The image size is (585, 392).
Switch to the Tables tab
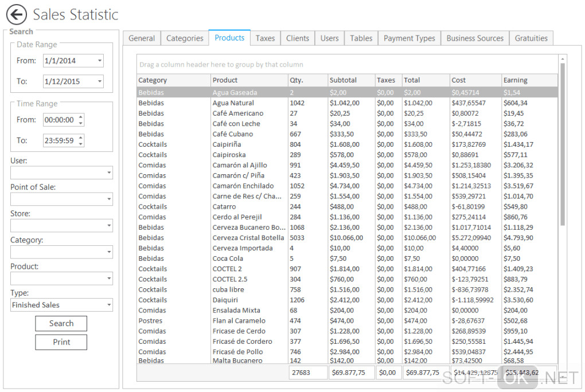361,38
